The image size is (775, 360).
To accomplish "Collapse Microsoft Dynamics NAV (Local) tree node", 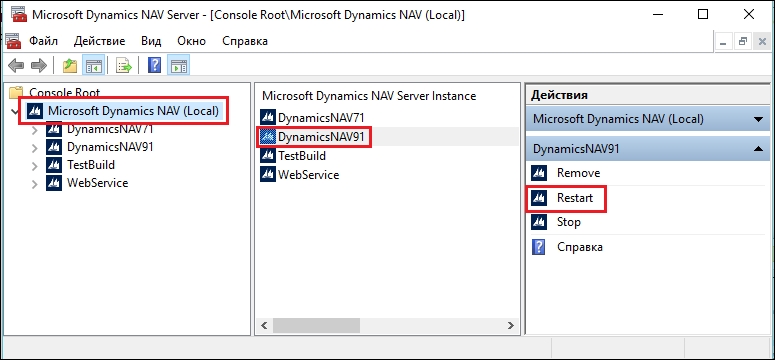I will (x=14, y=111).
